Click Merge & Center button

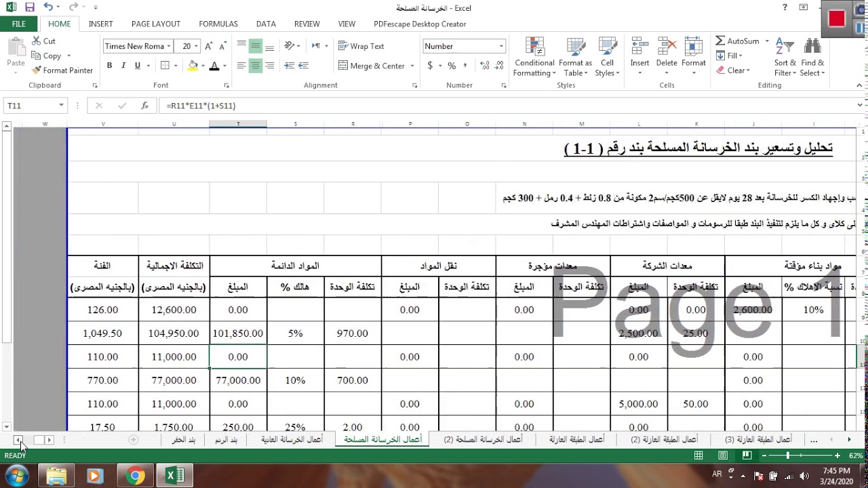click(x=372, y=66)
